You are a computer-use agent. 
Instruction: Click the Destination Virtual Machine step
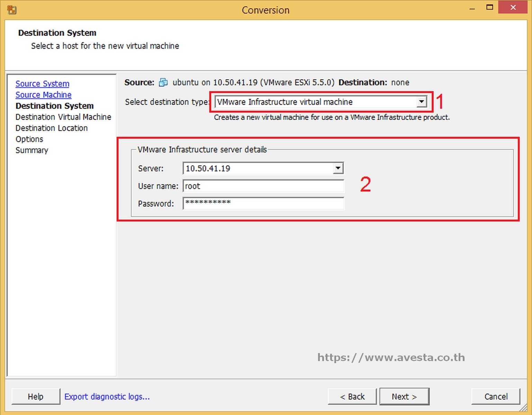pyautogui.click(x=63, y=117)
